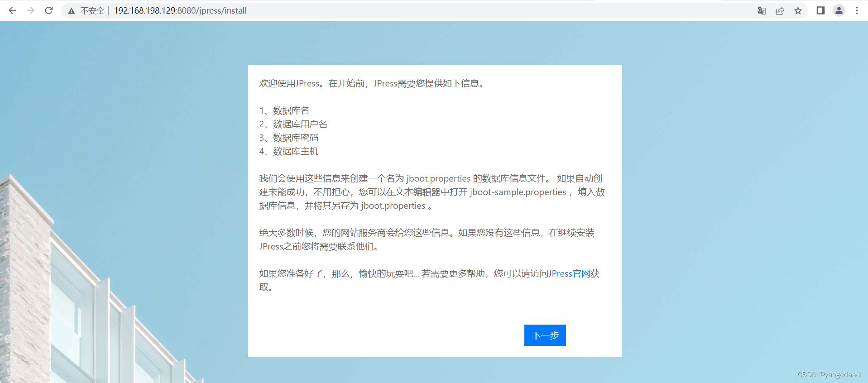Open the 不安全 site security warning
Viewport: 868px width, 383px height.
click(x=86, y=10)
